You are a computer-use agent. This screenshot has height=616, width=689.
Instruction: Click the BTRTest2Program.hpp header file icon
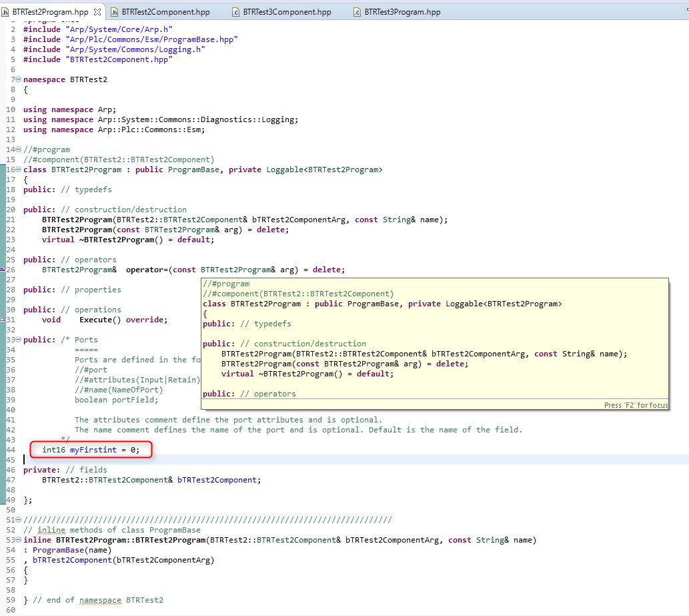click(6, 12)
